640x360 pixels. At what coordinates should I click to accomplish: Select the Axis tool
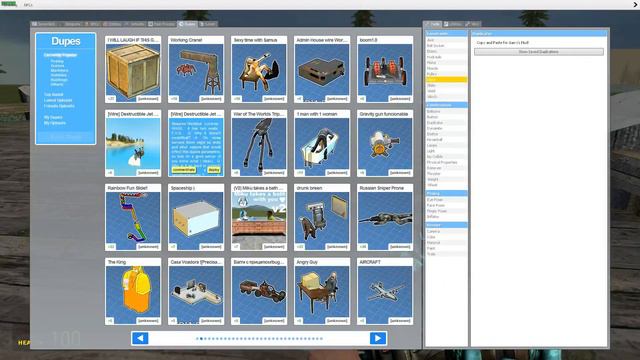(446, 40)
